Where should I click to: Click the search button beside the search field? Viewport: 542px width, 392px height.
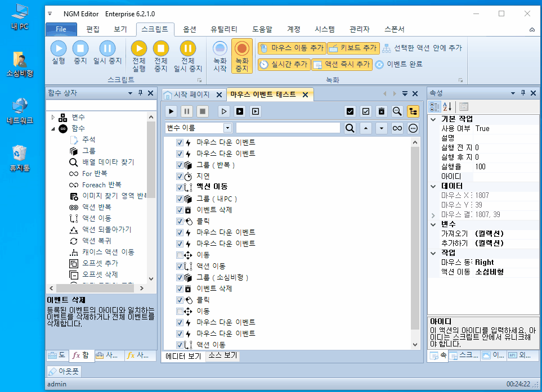tap(350, 128)
